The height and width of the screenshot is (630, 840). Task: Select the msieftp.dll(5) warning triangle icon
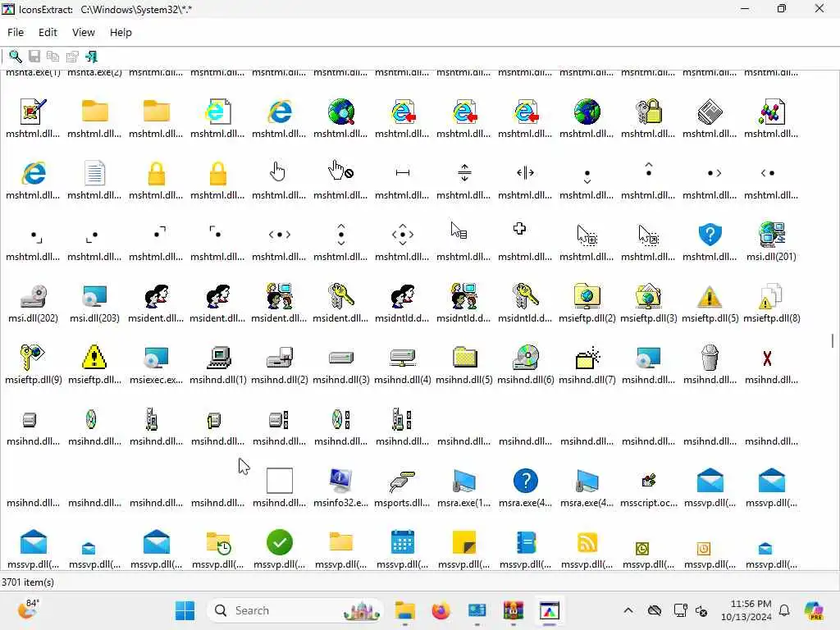pos(710,295)
